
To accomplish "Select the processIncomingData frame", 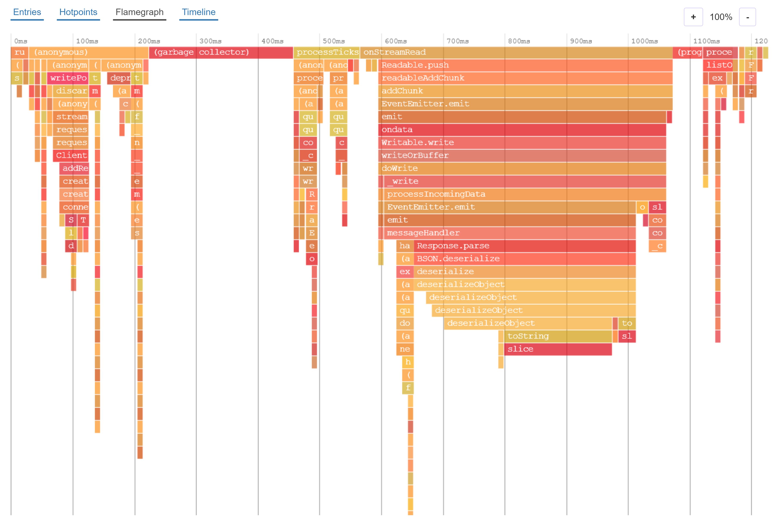I will coord(525,194).
